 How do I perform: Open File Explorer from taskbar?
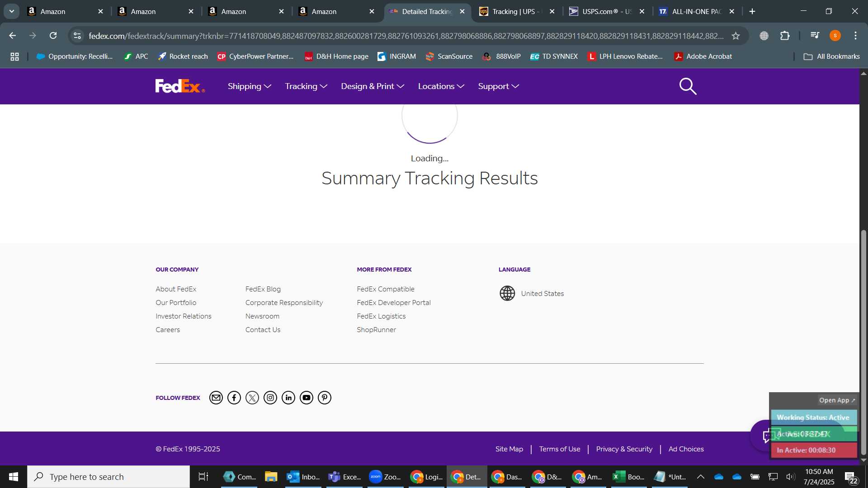tap(271, 477)
